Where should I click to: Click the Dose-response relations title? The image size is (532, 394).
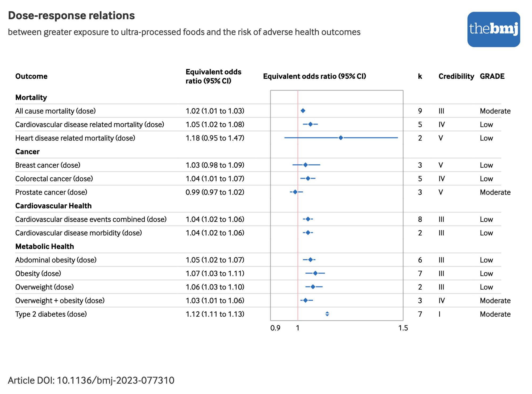click(x=71, y=15)
